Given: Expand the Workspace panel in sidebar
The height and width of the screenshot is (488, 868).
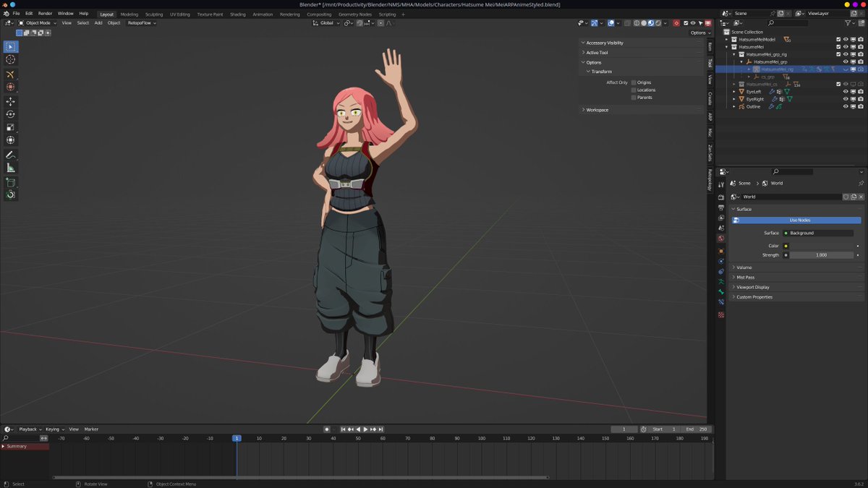Looking at the screenshot, I should coord(642,110).
